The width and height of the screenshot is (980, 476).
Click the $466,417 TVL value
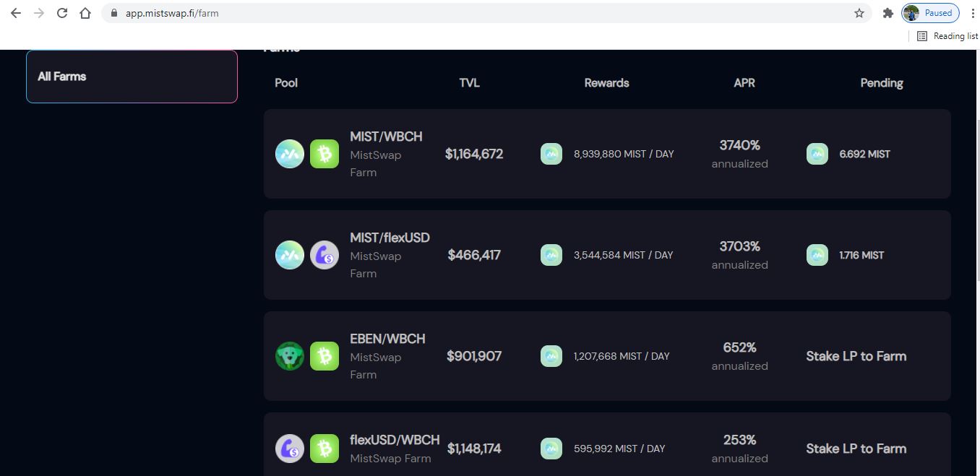point(474,255)
